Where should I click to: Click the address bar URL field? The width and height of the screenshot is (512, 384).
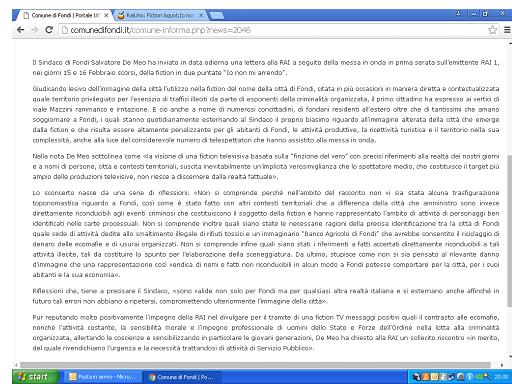point(273,30)
